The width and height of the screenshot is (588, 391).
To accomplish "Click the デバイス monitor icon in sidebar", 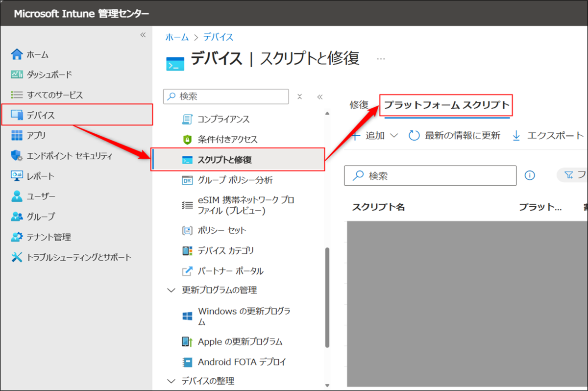I will [17, 115].
